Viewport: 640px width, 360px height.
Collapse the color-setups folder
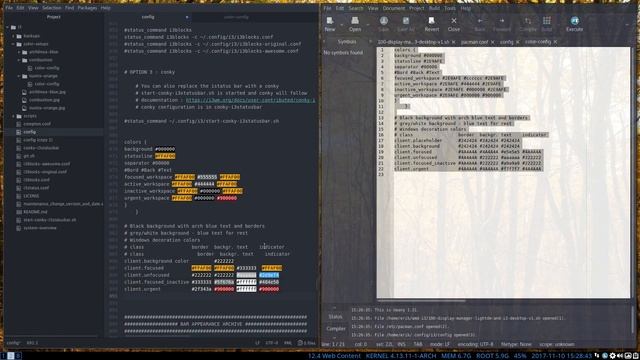tap(13, 44)
